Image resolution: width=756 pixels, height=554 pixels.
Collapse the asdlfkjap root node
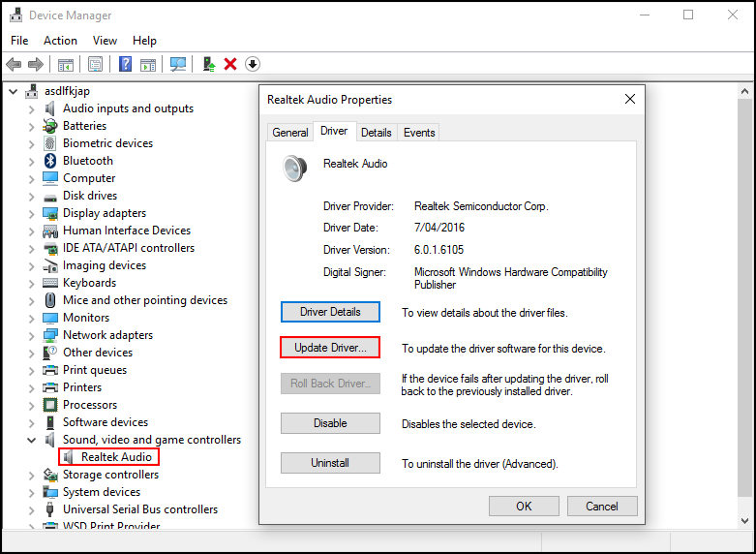[x=14, y=91]
